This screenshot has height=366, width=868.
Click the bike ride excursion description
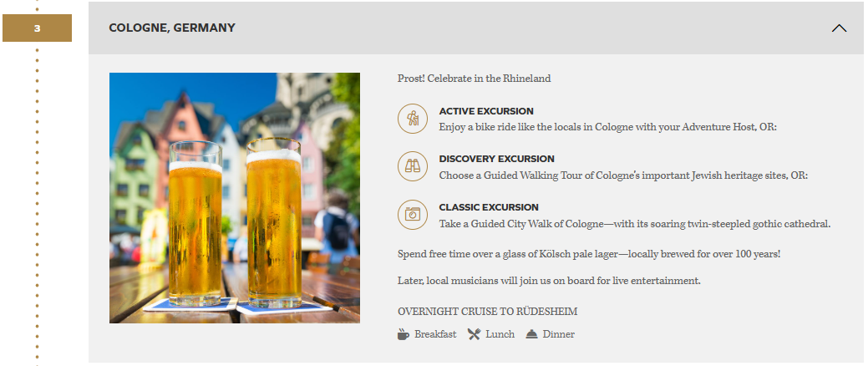point(607,127)
